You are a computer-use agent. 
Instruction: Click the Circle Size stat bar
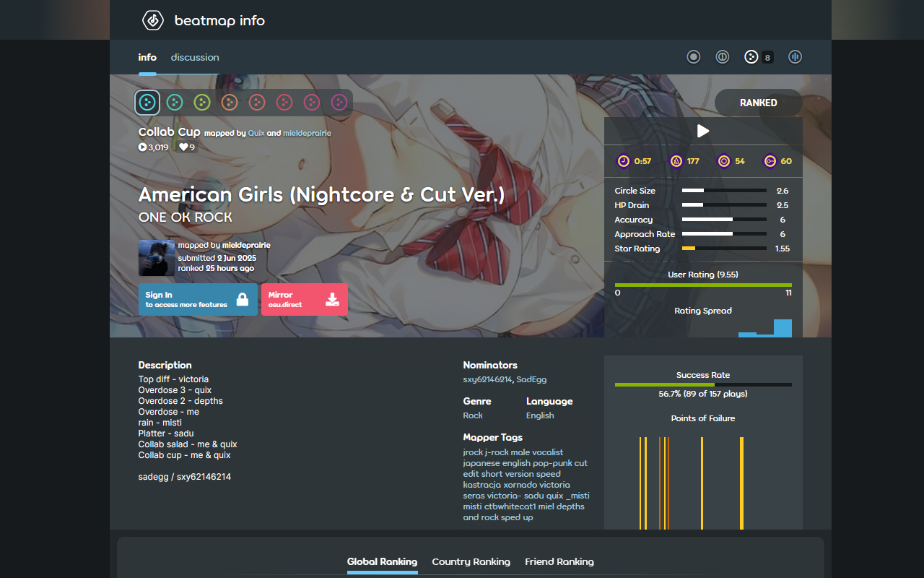click(724, 191)
